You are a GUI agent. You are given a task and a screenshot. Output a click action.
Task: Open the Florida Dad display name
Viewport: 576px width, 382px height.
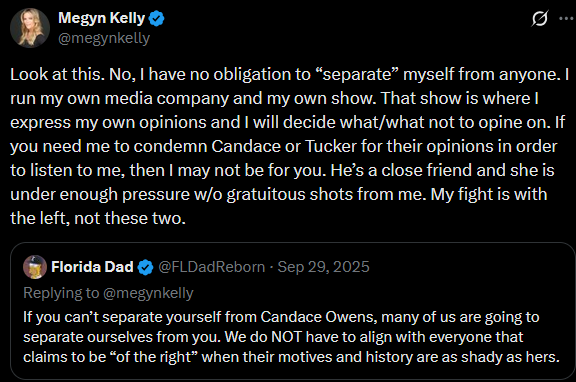click(x=92, y=267)
